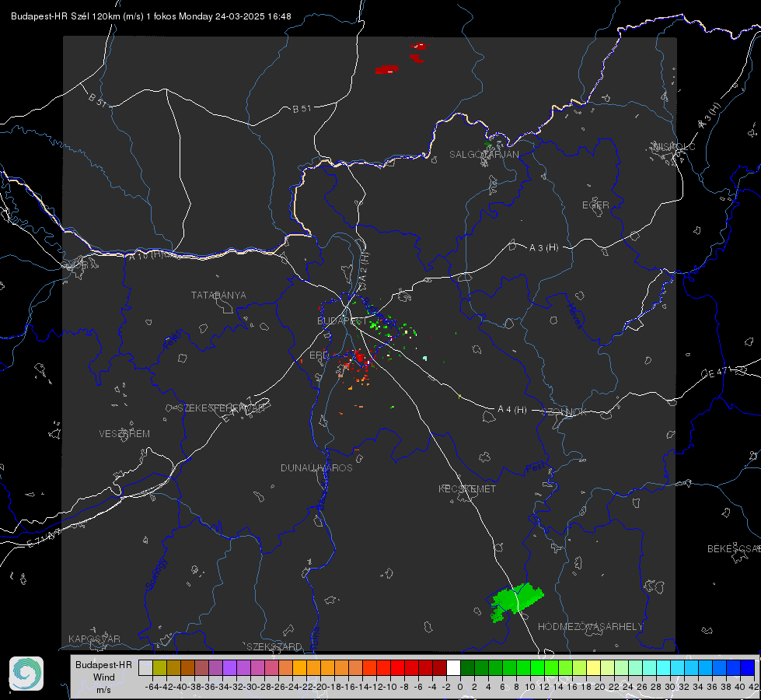Click the VESZPREM city label
The image size is (761, 700).
pos(124,433)
